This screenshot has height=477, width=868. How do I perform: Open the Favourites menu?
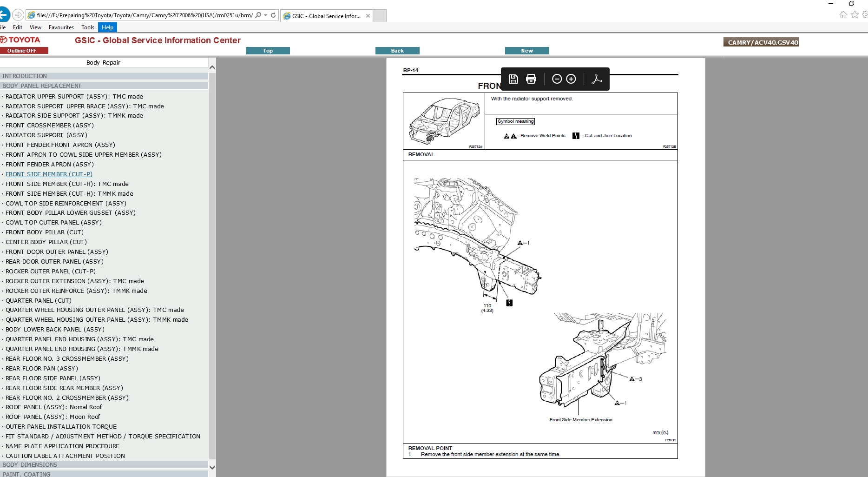(61, 27)
